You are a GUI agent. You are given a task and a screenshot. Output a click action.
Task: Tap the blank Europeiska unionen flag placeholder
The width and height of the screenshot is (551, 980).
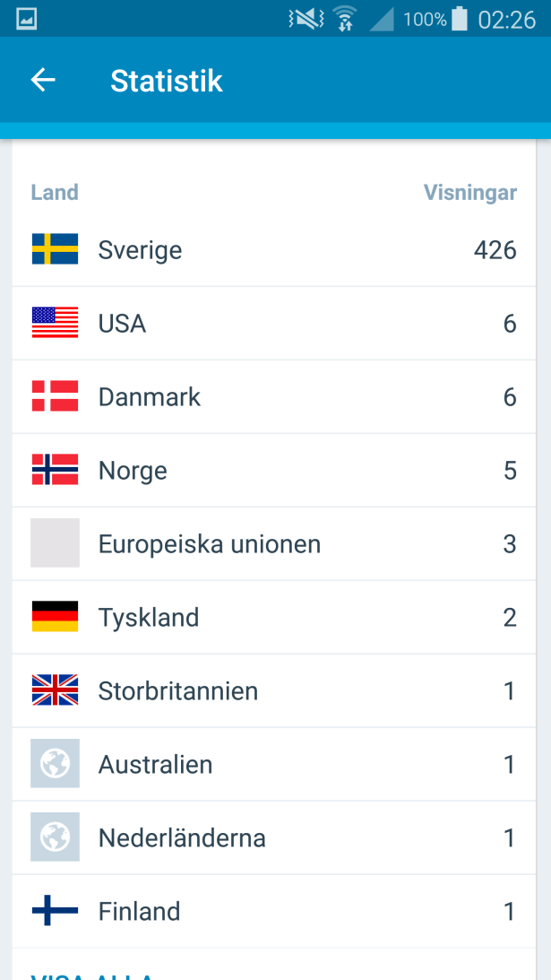click(55, 543)
